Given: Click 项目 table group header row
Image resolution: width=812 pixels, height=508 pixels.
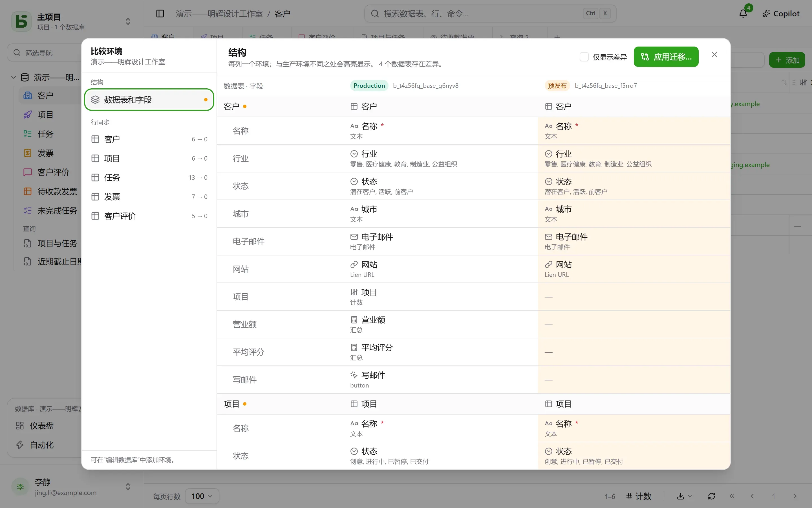Looking at the screenshot, I should coord(473,404).
